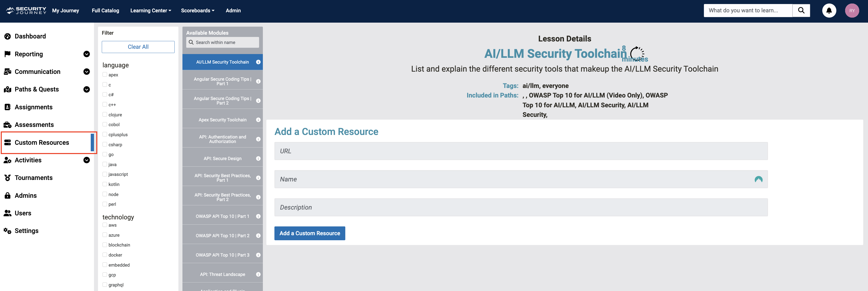Click info icon for API: Secure Design
The height and width of the screenshot is (291, 868).
258,159
